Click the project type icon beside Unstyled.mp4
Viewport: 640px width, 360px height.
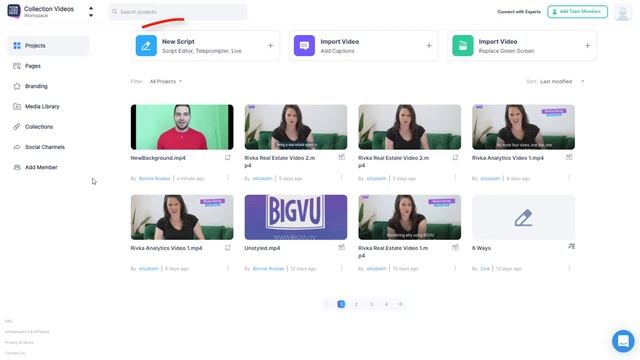point(342,247)
